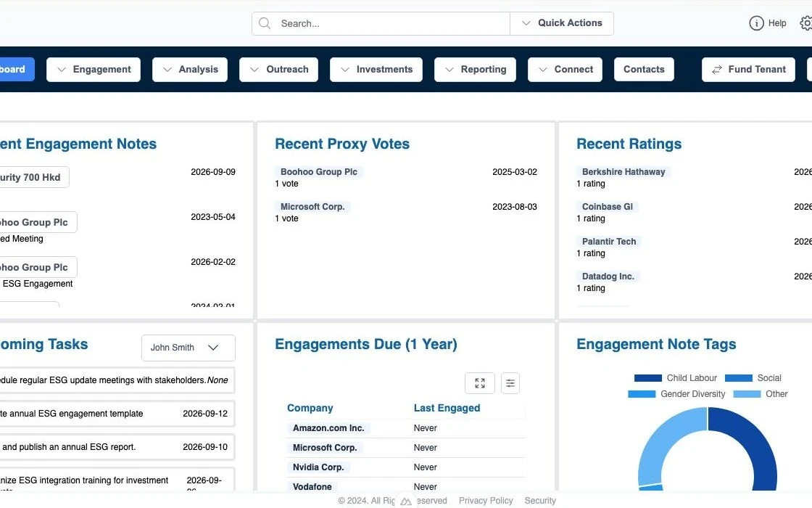Open the ESG integration training task
812x508 pixels.
[x=117, y=480]
